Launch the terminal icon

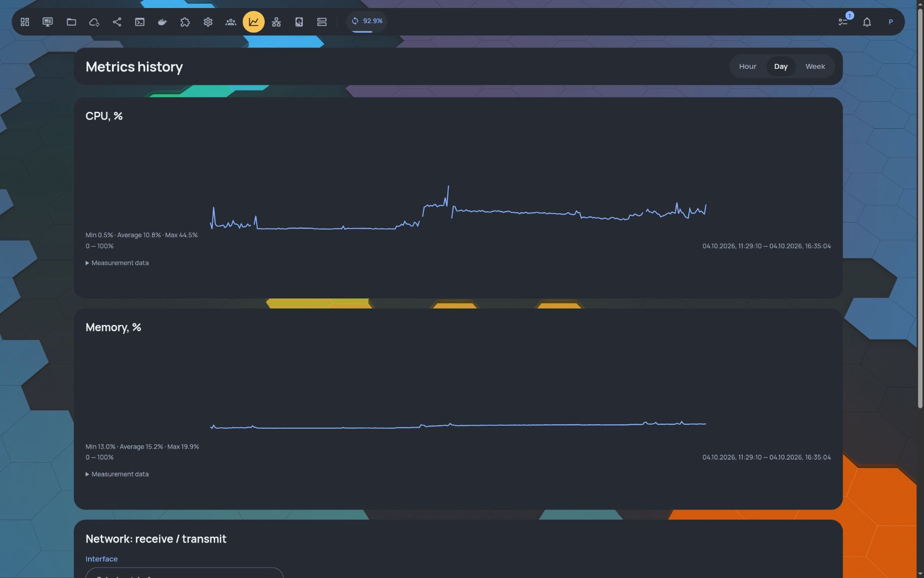[x=140, y=22]
